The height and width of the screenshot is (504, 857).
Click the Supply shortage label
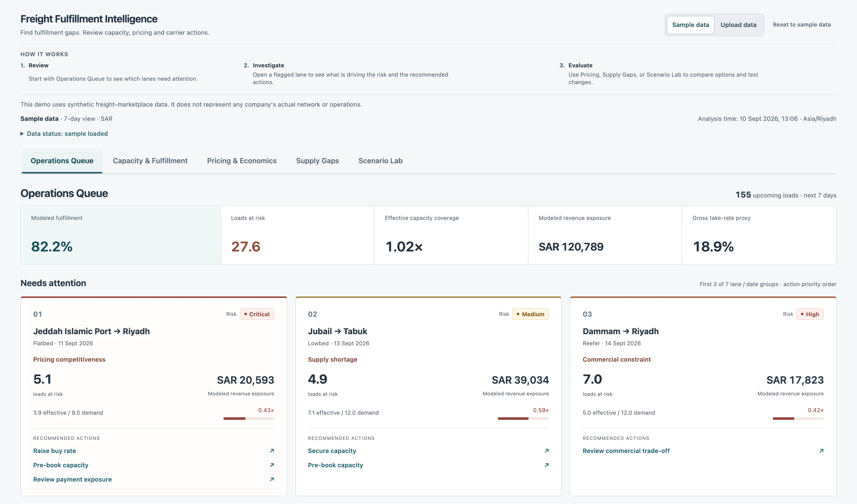[332, 360]
